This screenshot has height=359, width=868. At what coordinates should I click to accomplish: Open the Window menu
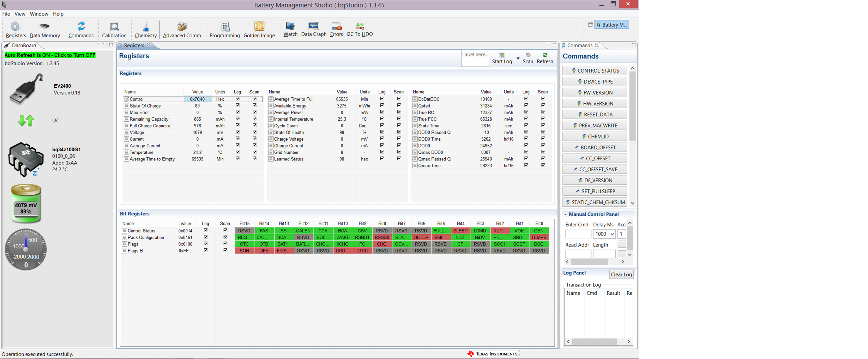click(39, 14)
